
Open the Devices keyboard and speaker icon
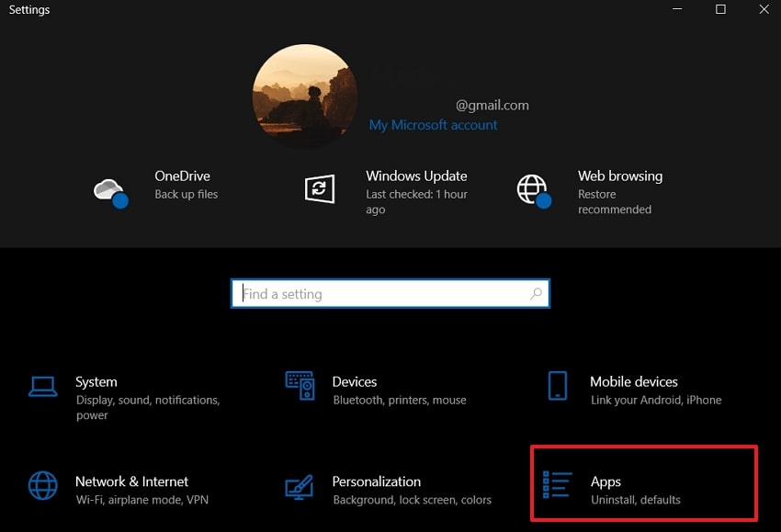[x=300, y=386]
